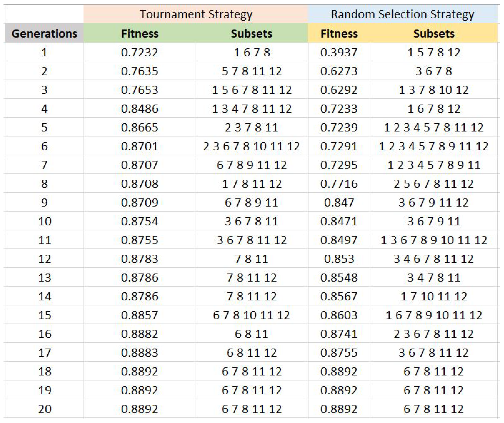Select subset cell '2 3 6 7 8 10 11 12'
The height and width of the screenshot is (423, 504).
[x=251, y=146]
